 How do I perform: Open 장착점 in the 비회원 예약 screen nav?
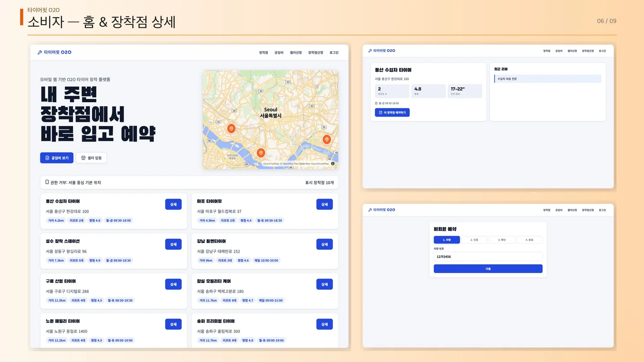click(x=547, y=210)
